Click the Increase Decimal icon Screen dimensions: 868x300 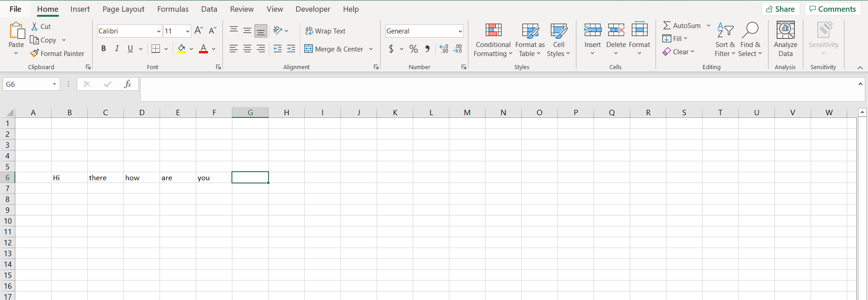[x=444, y=49]
